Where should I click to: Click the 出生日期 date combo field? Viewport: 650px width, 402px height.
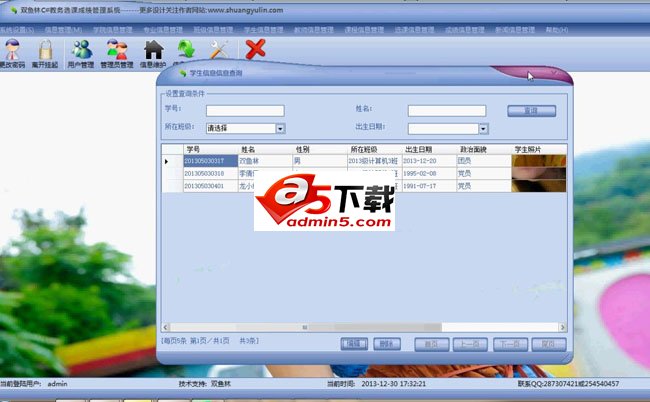pos(448,129)
